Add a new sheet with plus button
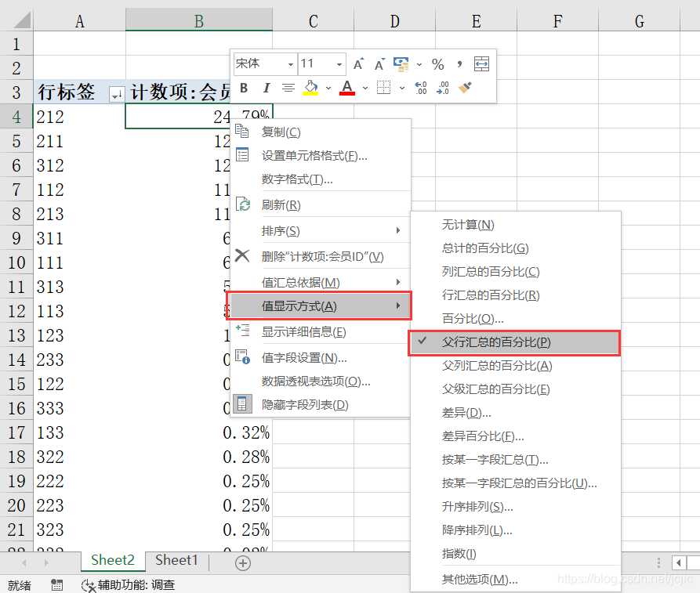 pyautogui.click(x=243, y=563)
